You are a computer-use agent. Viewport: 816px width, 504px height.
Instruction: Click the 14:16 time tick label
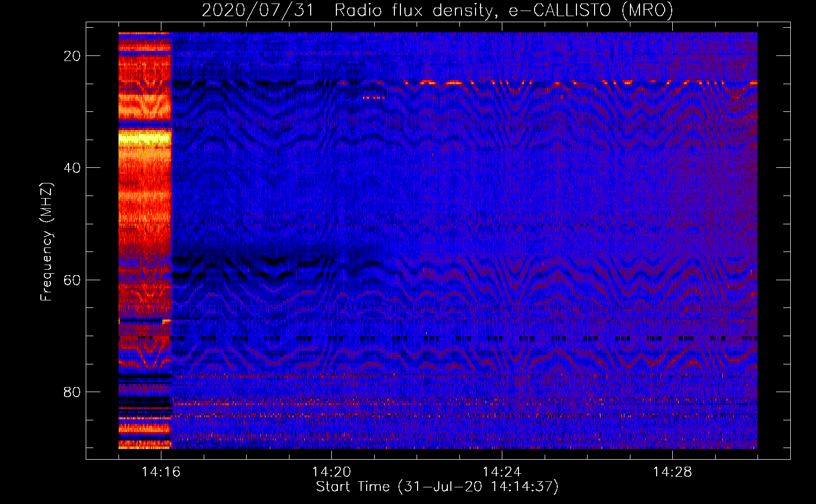coord(161,472)
